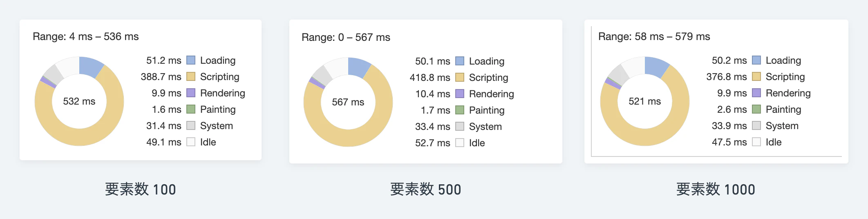
Task: Click the 418.8 ms Scripting value
Action: [430, 78]
